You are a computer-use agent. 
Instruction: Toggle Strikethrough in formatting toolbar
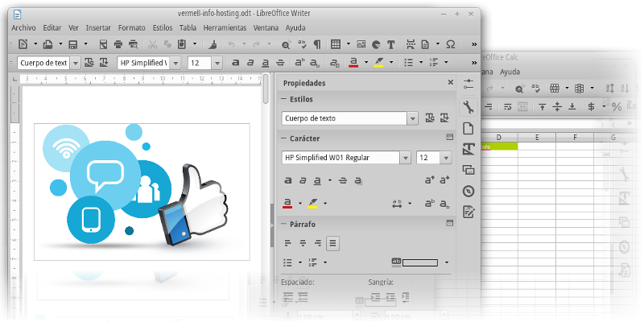(x=280, y=63)
